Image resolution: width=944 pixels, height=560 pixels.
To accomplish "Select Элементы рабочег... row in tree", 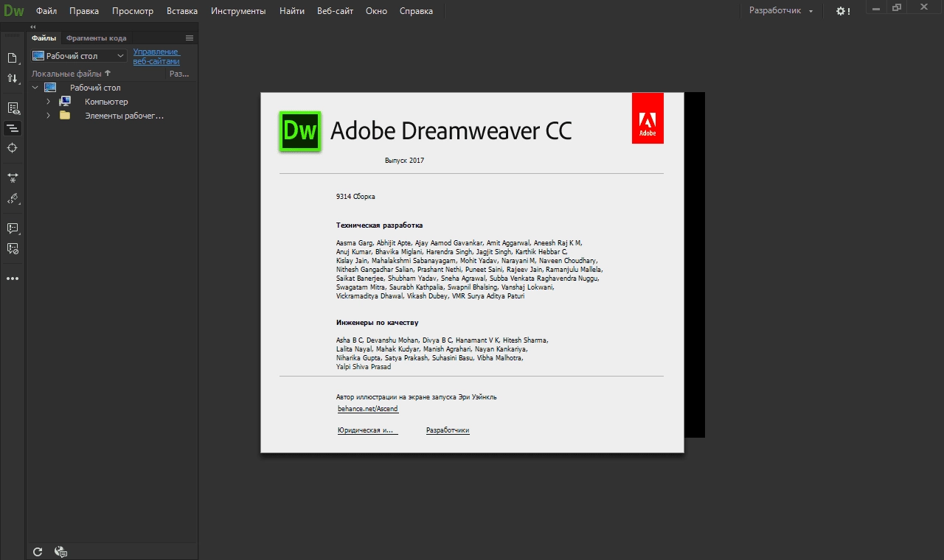I will coord(124,116).
